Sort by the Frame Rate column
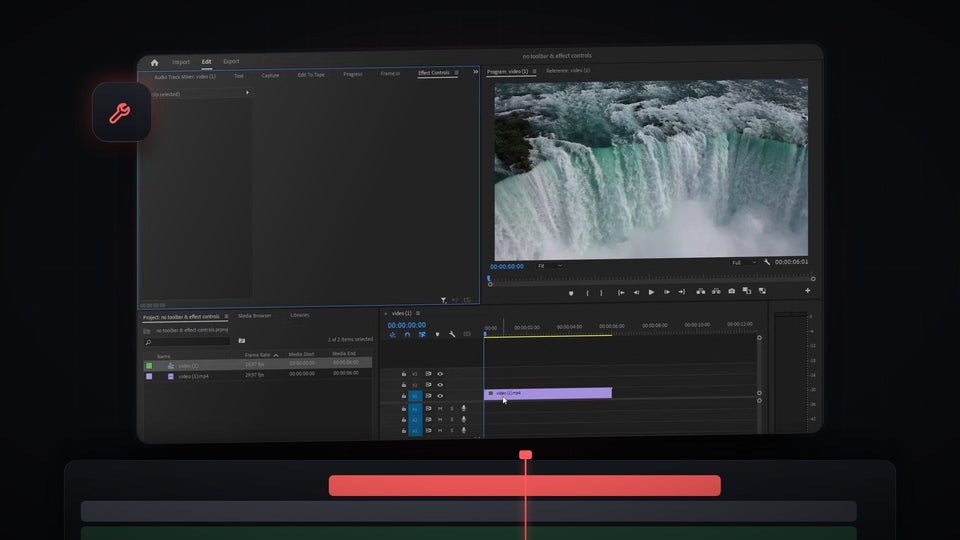The image size is (960, 540). click(257, 355)
